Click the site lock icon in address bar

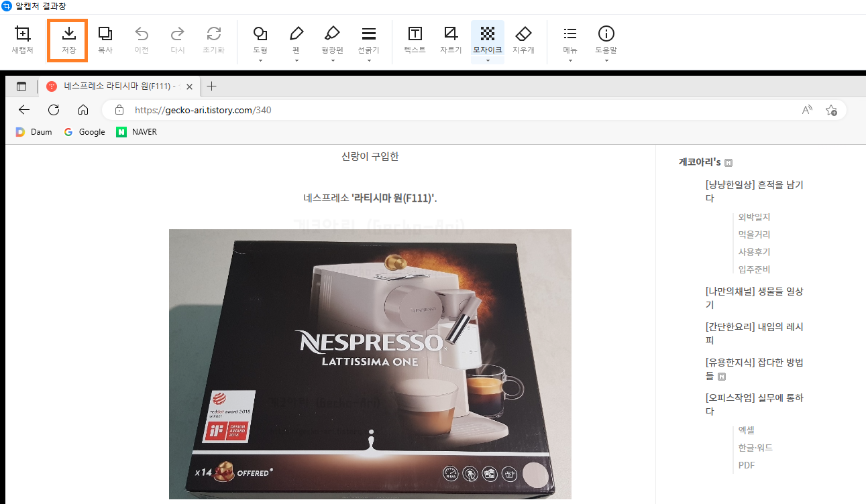click(119, 110)
